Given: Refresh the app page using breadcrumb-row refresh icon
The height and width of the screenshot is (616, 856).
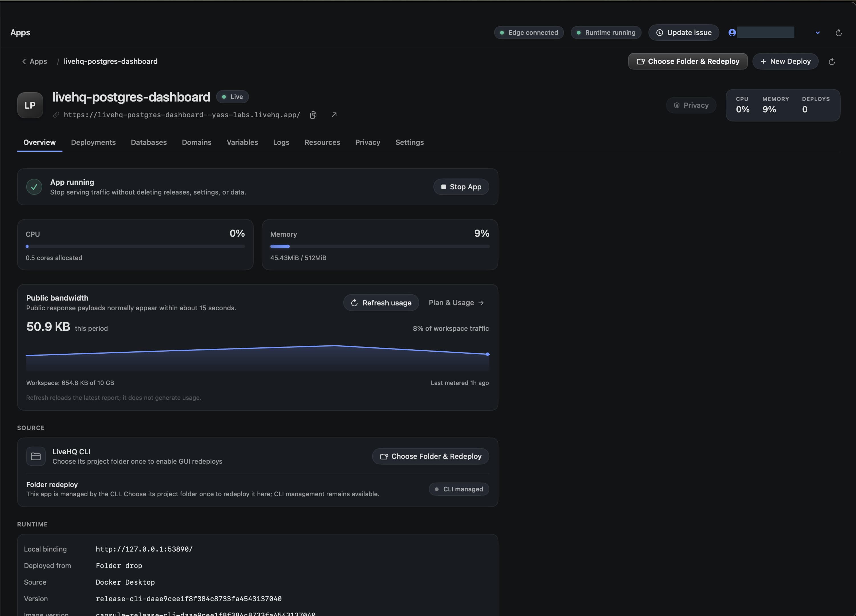Looking at the screenshot, I should point(831,62).
